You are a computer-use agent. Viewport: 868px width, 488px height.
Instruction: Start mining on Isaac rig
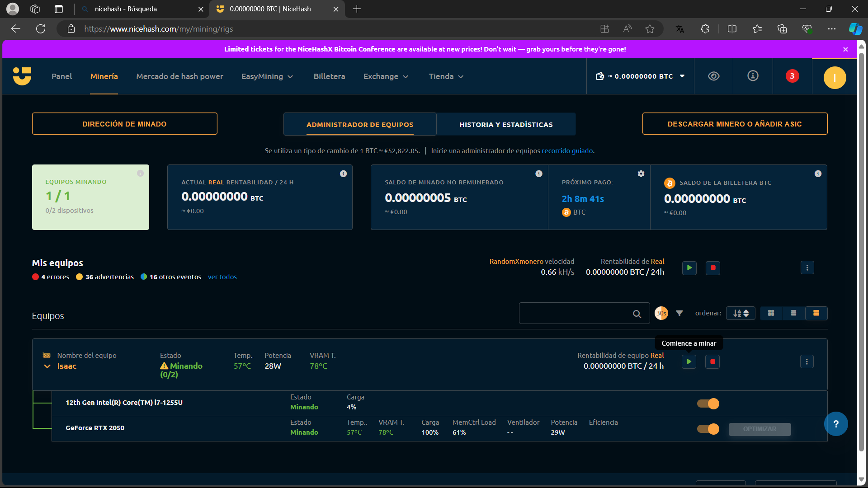click(x=689, y=361)
